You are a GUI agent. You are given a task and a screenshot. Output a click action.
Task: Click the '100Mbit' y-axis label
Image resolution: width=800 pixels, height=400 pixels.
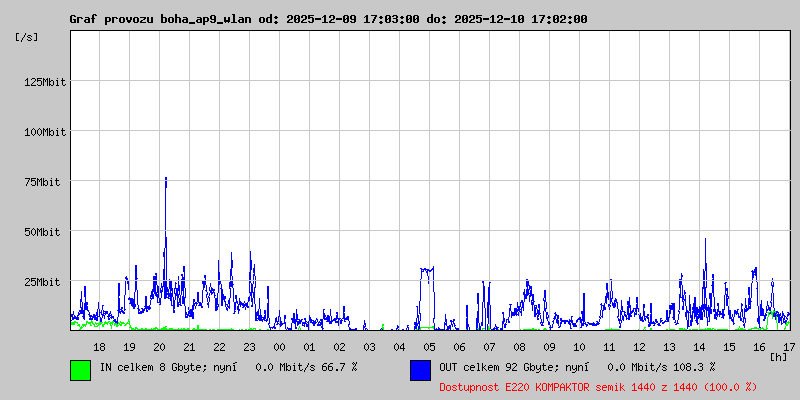click(45, 132)
